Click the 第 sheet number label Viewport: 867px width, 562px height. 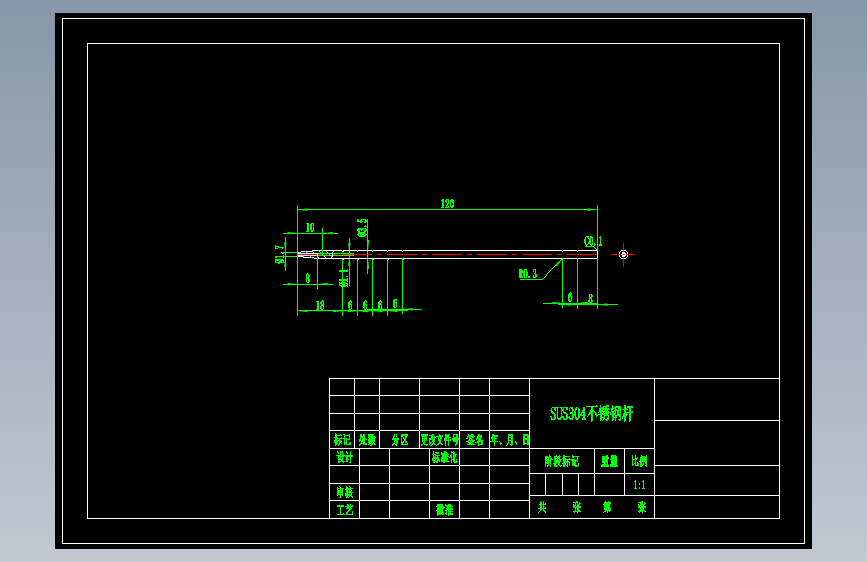[607, 507]
